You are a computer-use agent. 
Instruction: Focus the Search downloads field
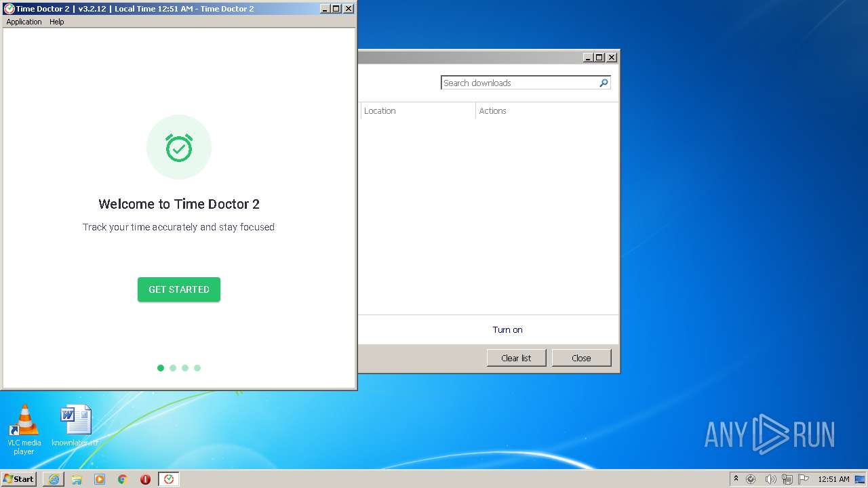point(519,83)
